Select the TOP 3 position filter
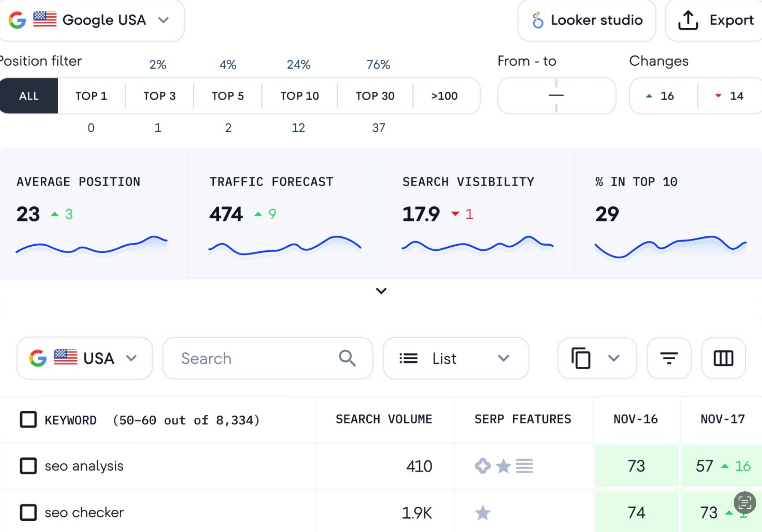 [x=159, y=96]
